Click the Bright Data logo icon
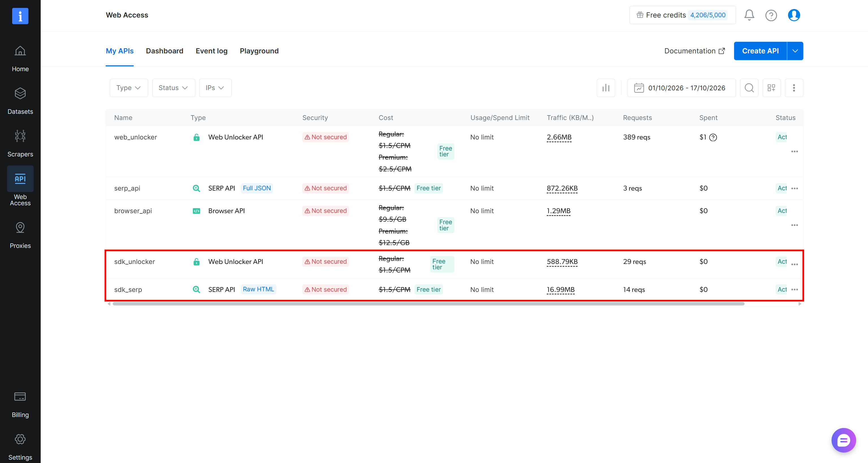This screenshot has height=463, width=868. [x=20, y=16]
